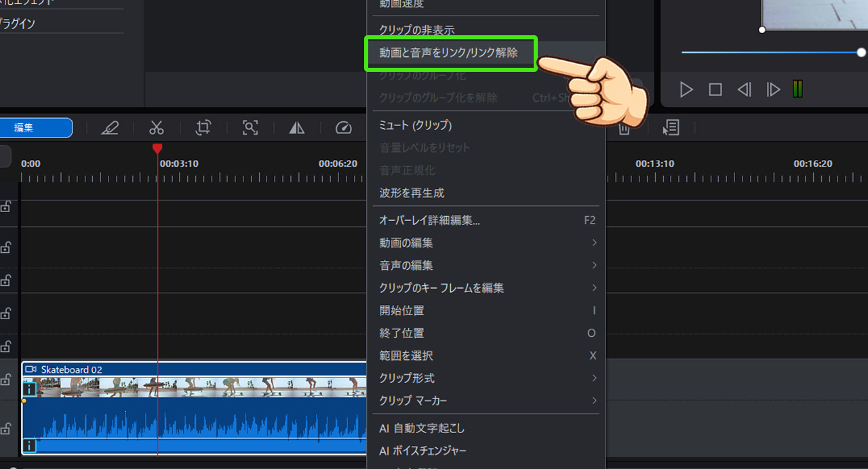
Task: Select the razor split tool
Action: pyautogui.click(x=111, y=127)
